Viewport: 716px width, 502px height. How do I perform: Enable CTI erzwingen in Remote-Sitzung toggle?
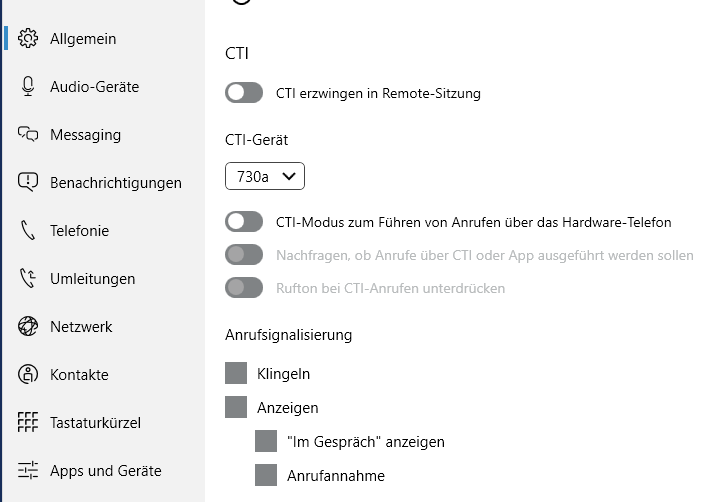coord(244,93)
